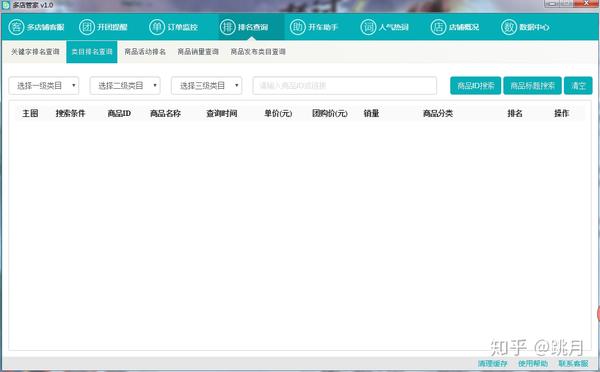
Task: Expand the 选择三级类目 dropdown
Action: 207,86
